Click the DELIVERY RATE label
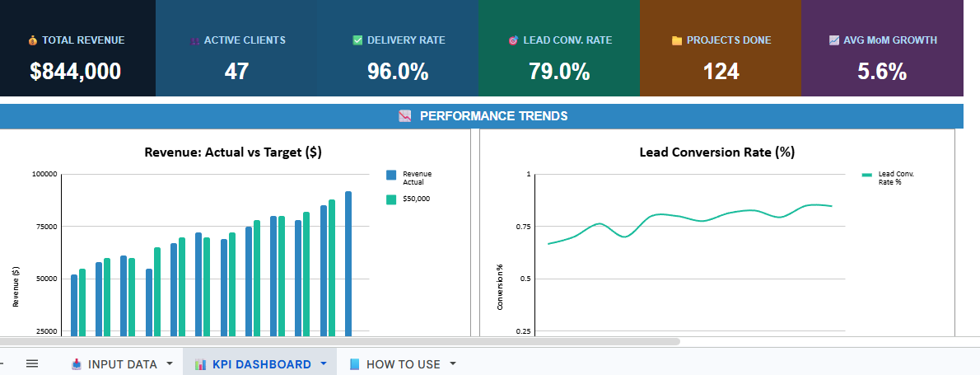 (x=406, y=40)
